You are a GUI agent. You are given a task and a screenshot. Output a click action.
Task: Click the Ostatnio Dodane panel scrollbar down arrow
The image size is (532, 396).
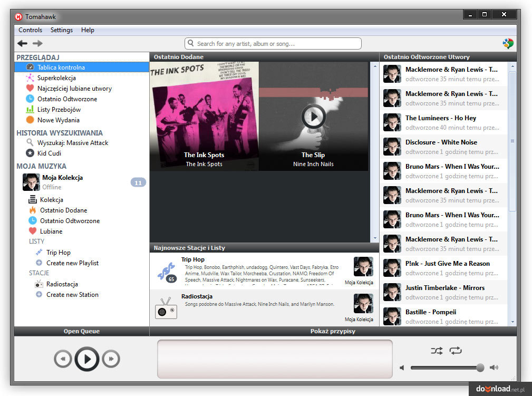click(375, 238)
